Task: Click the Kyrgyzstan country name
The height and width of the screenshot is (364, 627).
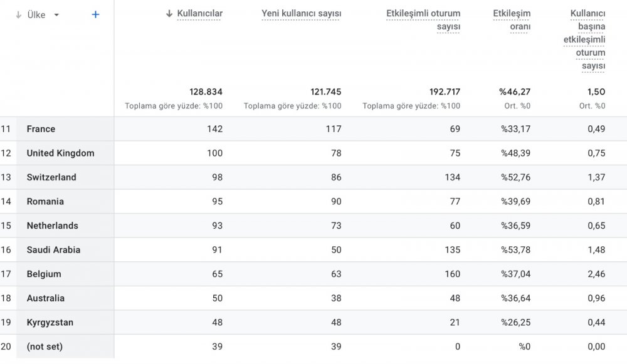Action: (x=50, y=323)
